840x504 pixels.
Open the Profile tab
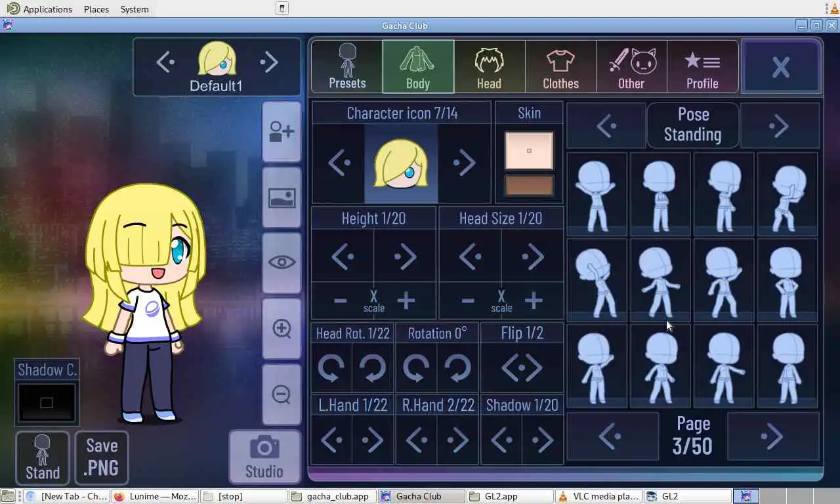tap(702, 66)
